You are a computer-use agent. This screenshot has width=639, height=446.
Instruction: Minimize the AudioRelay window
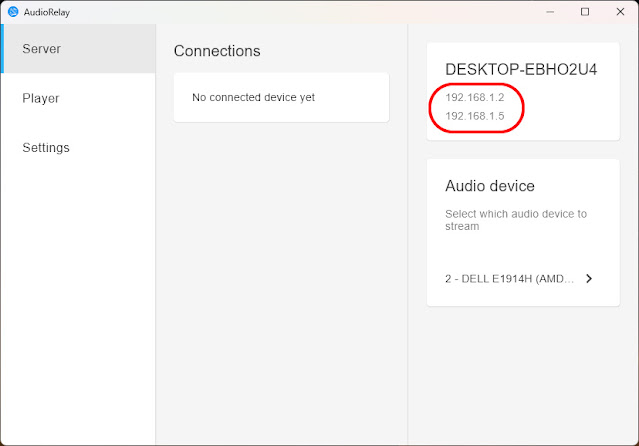[x=548, y=11]
